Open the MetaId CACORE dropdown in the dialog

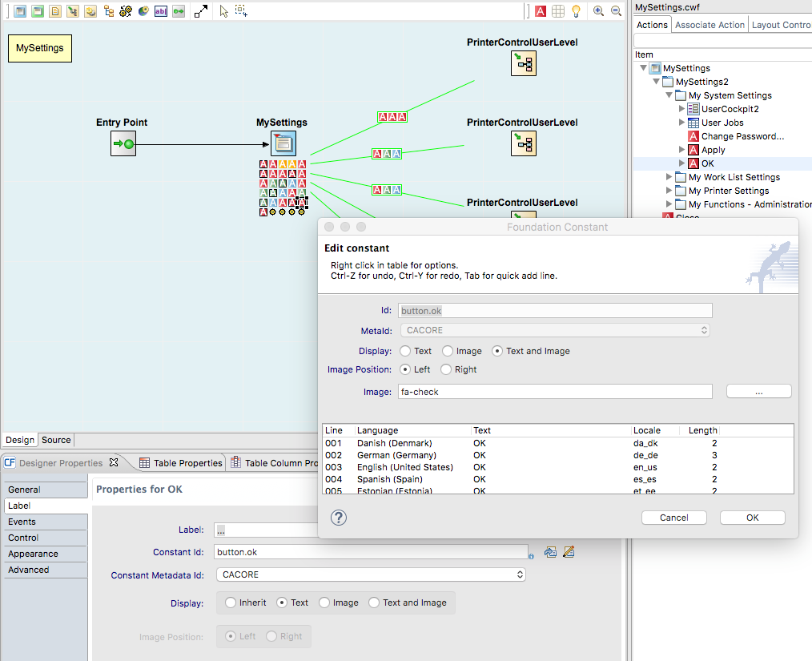[x=555, y=330]
